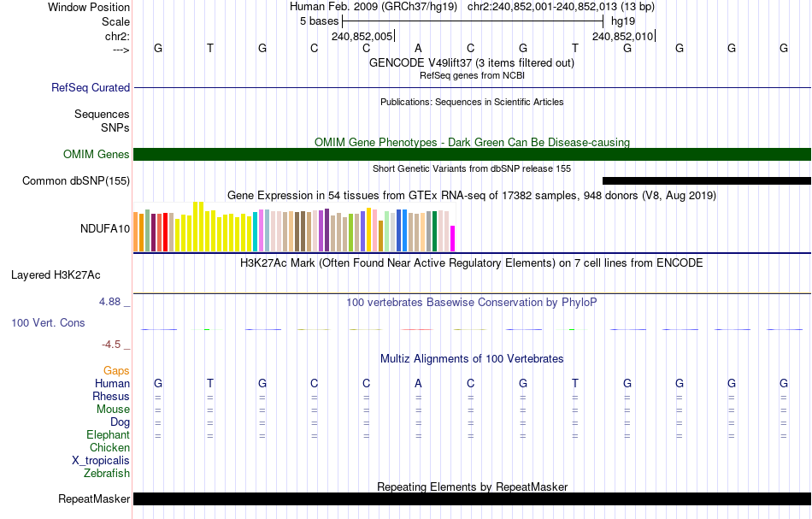Click 'Multiz Alignments of 100 Vertebrates' title

point(472,358)
